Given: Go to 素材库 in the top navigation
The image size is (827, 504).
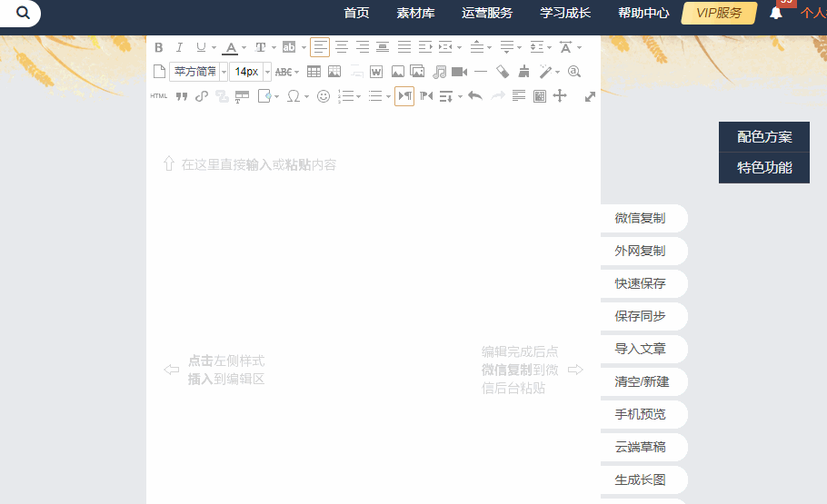Looking at the screenshot, I should click(x=415, y=13).
